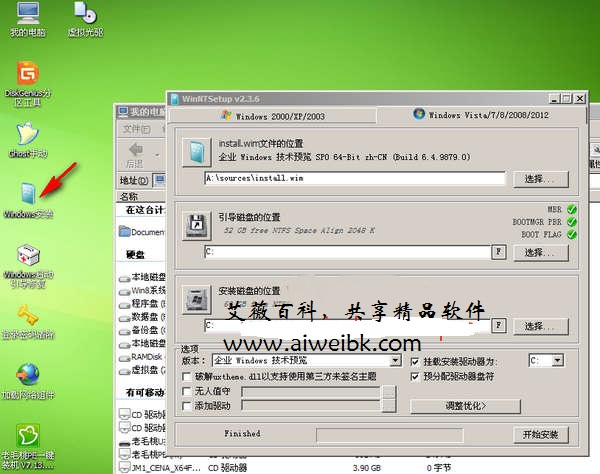Open the 我的电脑 desktop icon
600x474 pixels.
(28, 20)
